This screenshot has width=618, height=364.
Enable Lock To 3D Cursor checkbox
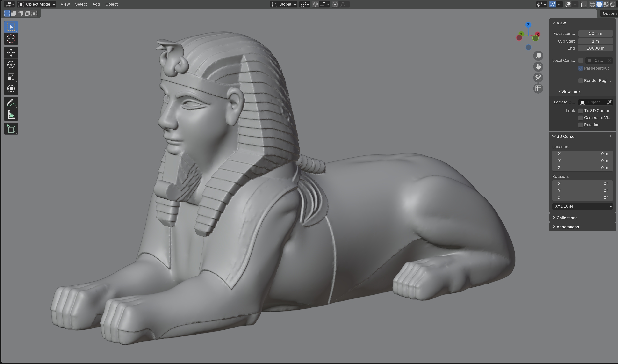[581, 111]
